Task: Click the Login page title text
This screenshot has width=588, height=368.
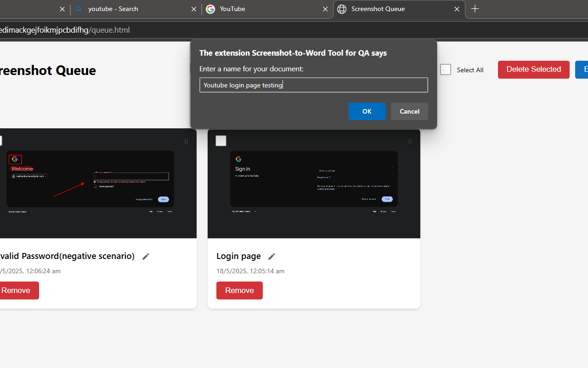Action: coord(239,256)
